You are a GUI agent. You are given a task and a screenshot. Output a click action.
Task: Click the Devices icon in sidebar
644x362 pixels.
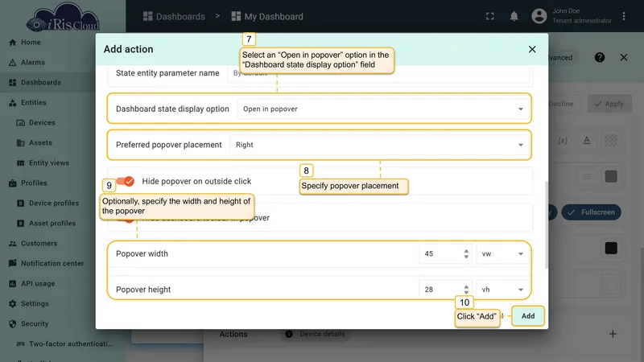(21, 123)
